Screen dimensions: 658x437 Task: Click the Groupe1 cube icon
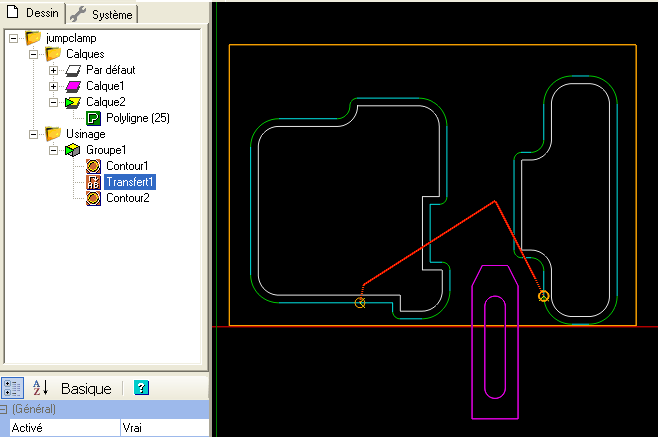73,150
